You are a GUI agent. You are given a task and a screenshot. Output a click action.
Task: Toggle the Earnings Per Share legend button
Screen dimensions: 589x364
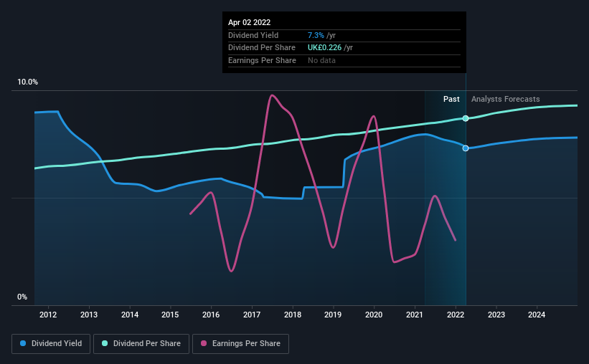click(240, 344)
